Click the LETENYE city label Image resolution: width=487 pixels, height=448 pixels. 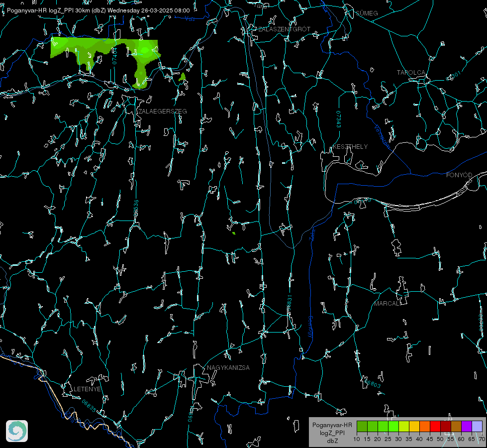87,389
